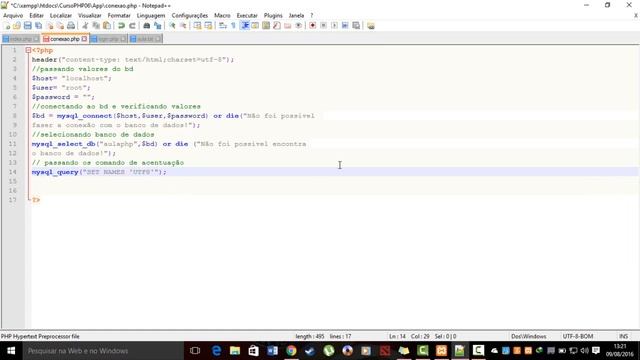Click UTF-8-BOM encoding in the status bar
640x360 pixels.
[x=578, y=336]
